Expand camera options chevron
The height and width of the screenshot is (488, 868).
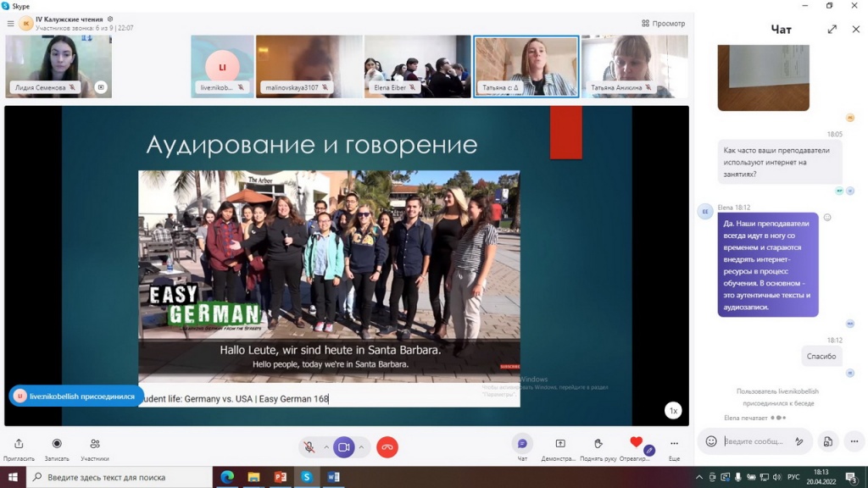point(361,446)
